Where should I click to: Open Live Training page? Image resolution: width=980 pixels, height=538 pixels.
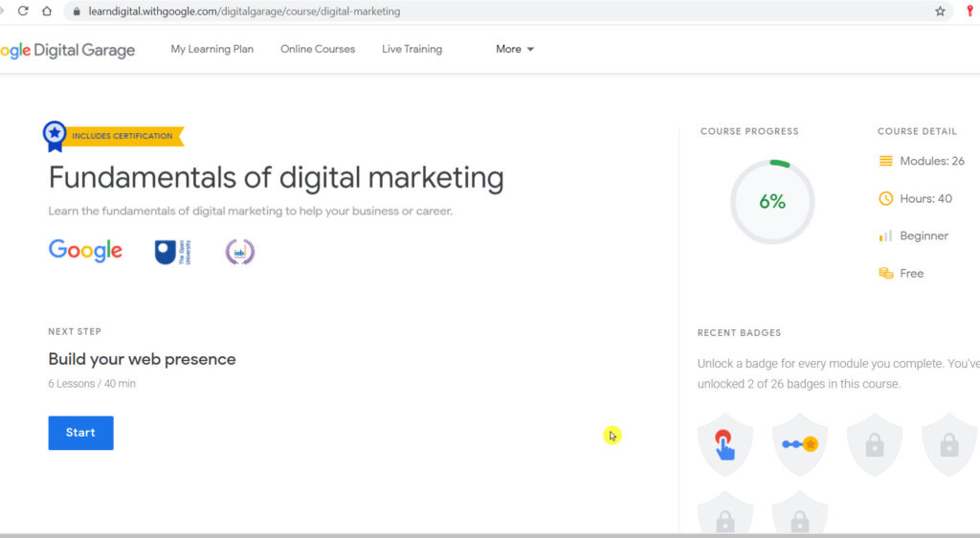pyautogui.click(x=412, y=49)
